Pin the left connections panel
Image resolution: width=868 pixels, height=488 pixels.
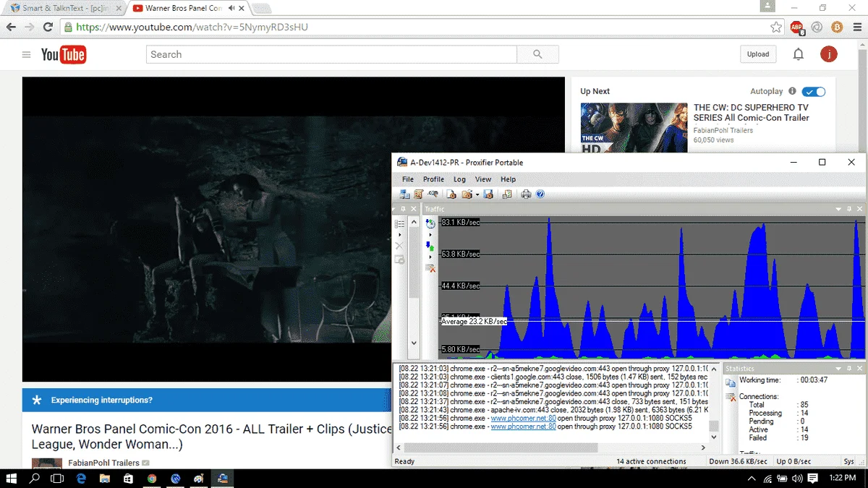tap(403, 209)
